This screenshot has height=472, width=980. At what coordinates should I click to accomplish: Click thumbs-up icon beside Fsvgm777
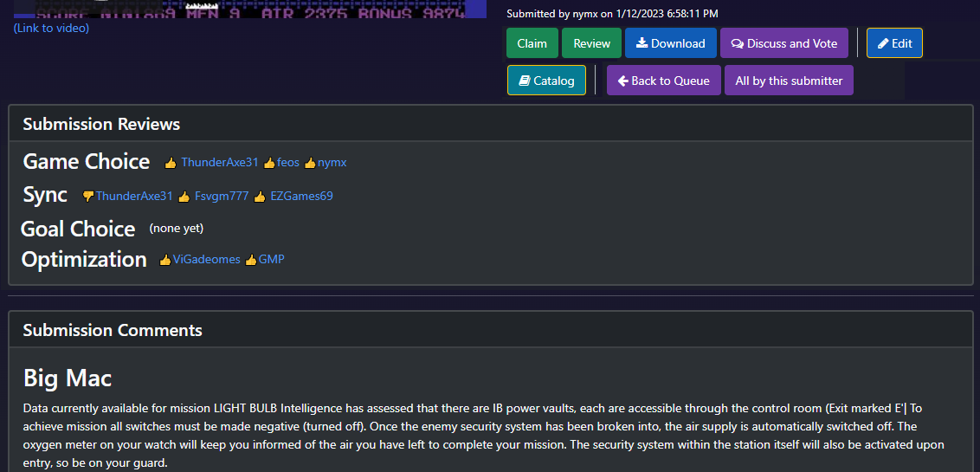(x=184, y=197)
